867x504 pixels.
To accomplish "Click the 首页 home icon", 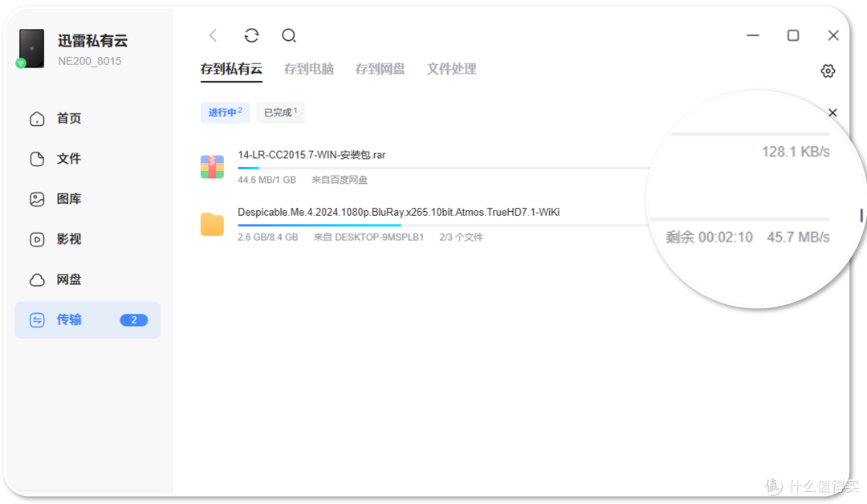I will (37, 119).
